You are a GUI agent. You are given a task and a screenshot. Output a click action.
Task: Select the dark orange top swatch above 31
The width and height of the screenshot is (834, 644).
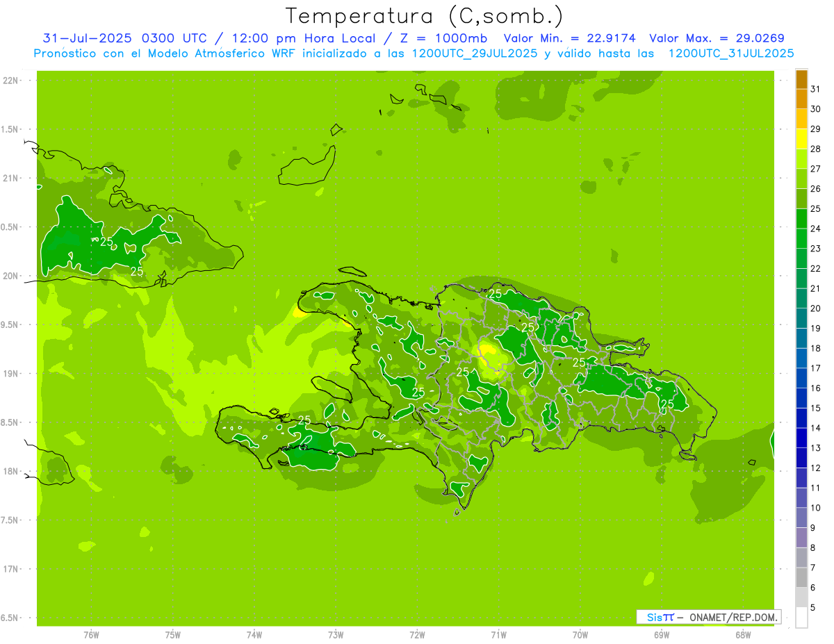coord(801,79)
